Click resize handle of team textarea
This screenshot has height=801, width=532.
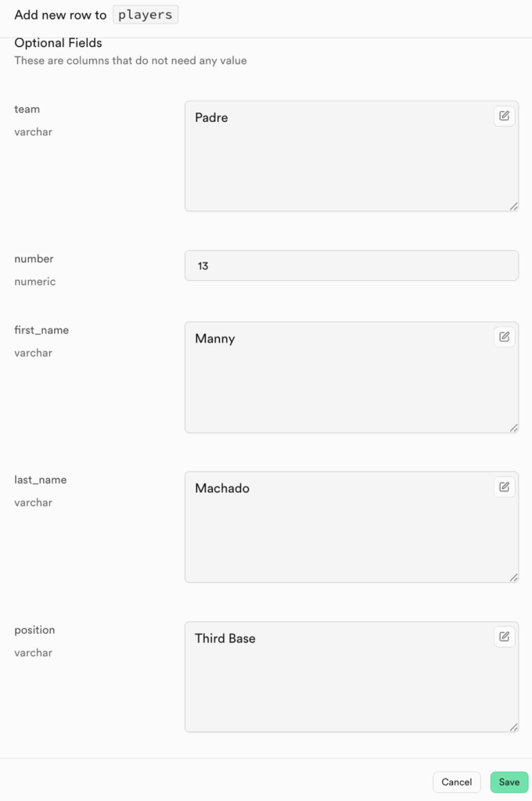(x=513, y=207)
